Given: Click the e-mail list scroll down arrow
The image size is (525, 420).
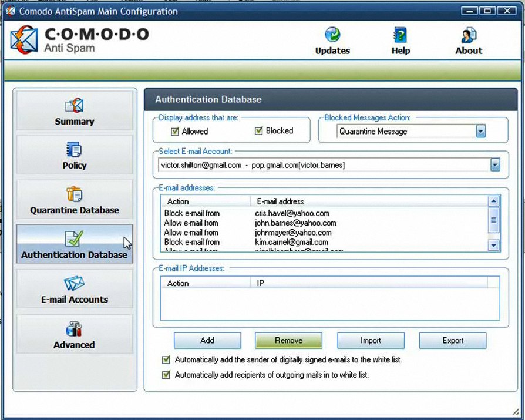Looking at the screenshot, I should (493, 246).
